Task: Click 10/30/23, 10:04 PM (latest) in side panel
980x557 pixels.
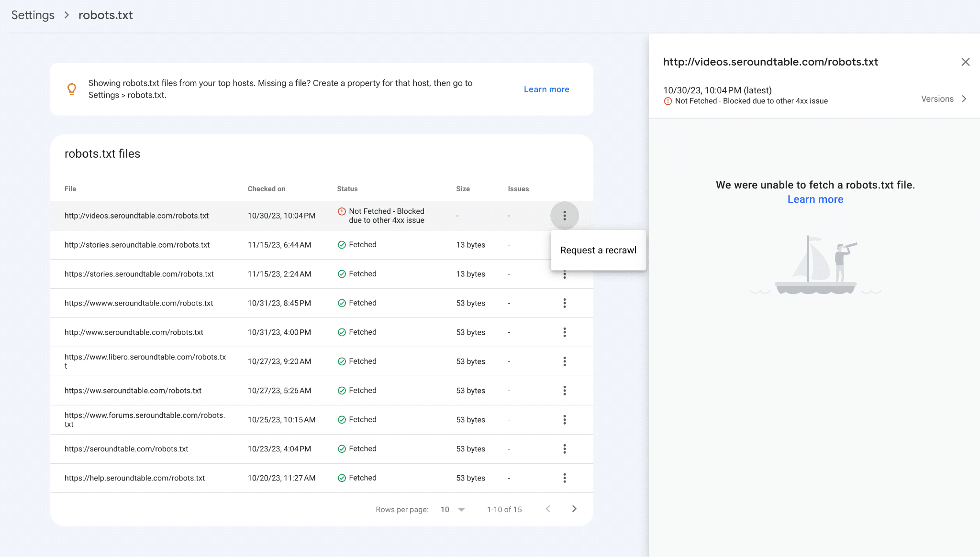Action: [x=717, y=90]
